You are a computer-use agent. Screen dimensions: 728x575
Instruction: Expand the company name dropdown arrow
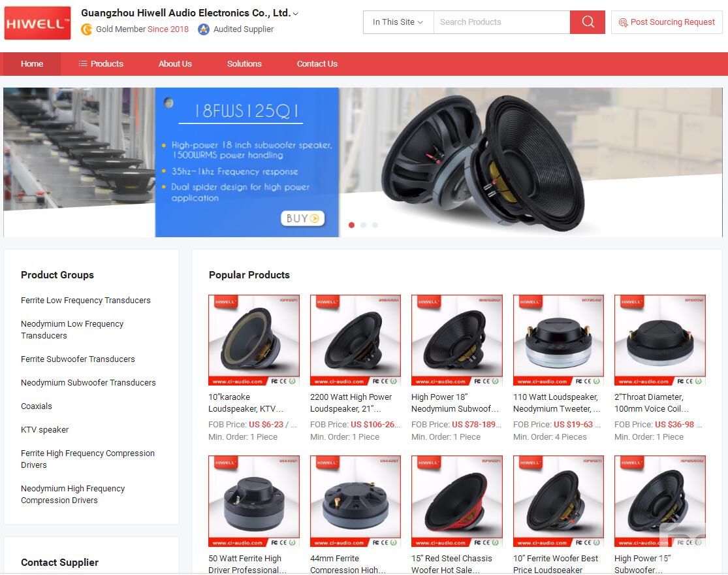point(296,14)
